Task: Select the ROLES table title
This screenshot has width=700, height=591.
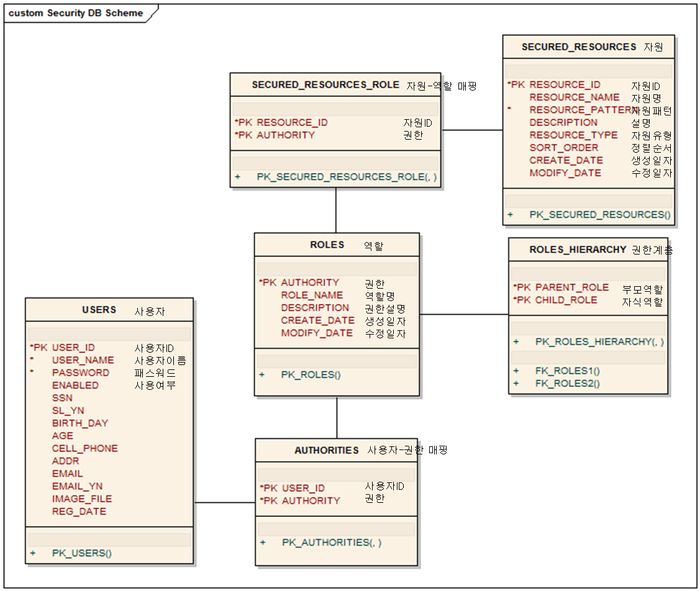Action: point(327,245)
